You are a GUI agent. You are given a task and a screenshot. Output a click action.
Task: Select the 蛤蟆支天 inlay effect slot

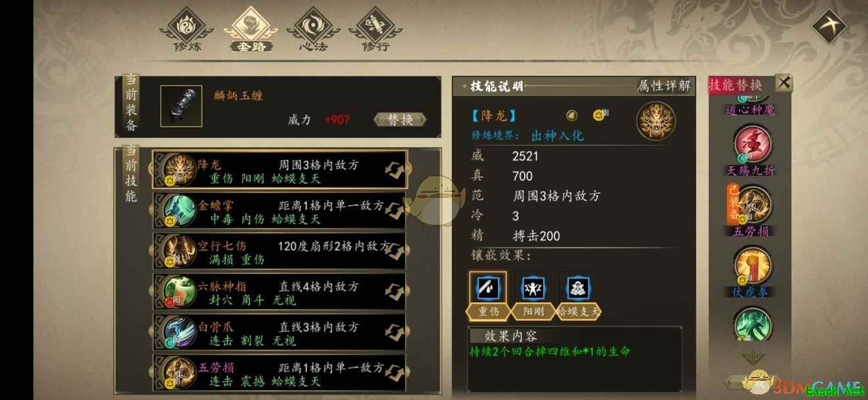pyautogui.click(x=578, y=288)
